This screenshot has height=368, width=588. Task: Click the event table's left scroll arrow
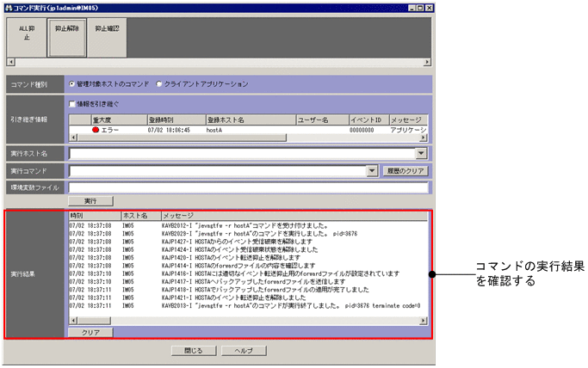click(73, 138)
